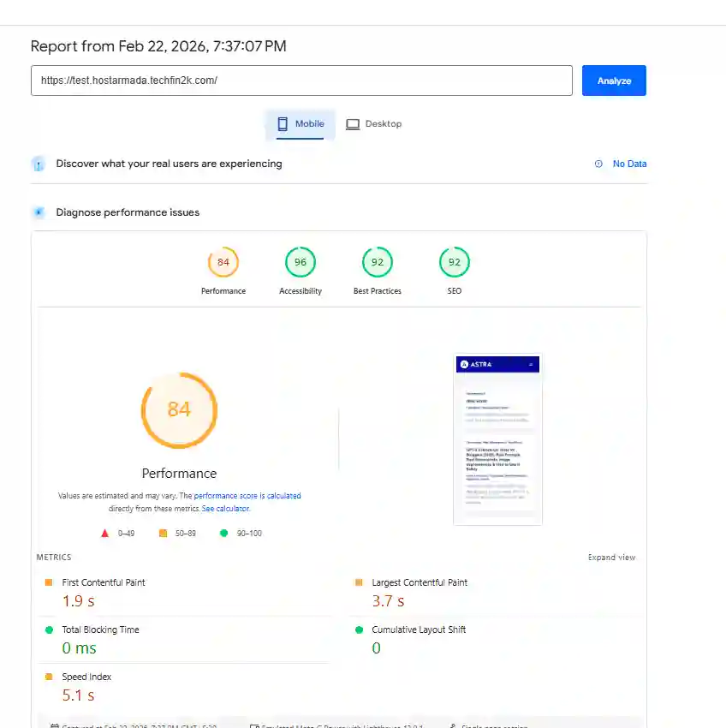
Task: Open the 'performance score is calculated' link
Action: tap(247, 496)
